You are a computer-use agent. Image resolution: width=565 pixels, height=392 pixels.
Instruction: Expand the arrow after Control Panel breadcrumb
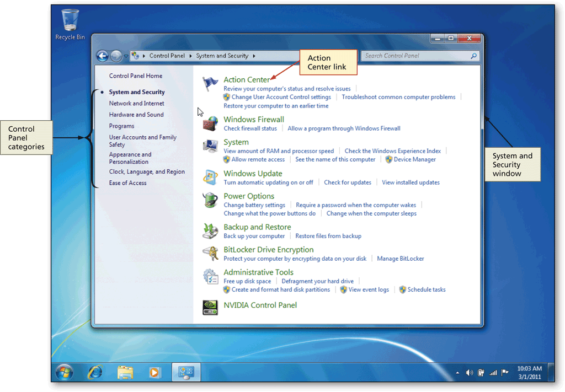tap(190, 56)
